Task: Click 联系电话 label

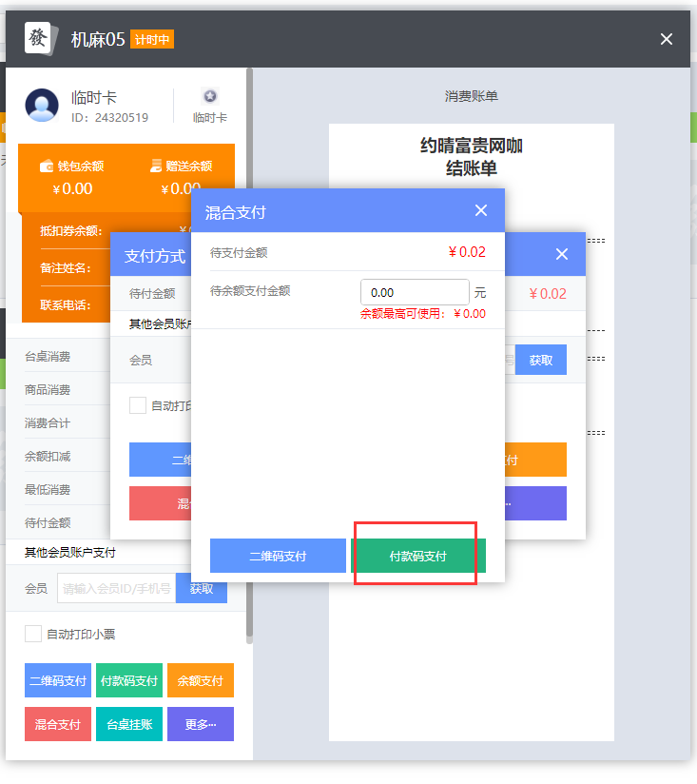Action: 66,305
